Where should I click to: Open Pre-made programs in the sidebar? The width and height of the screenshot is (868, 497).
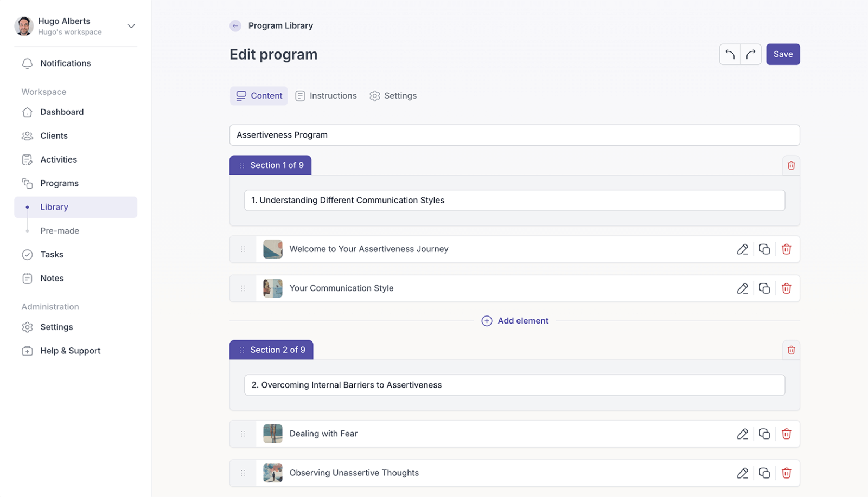pos(60,231)
